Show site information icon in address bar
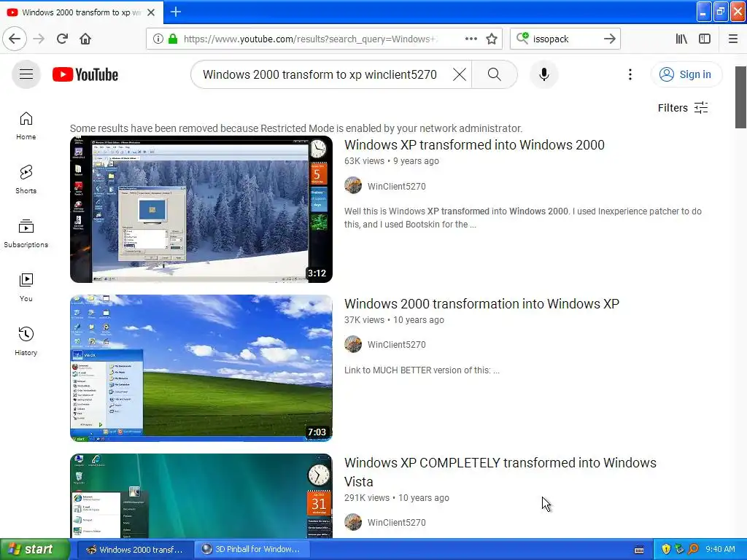This screenshot has height=560, width=747. coord(158,39)
